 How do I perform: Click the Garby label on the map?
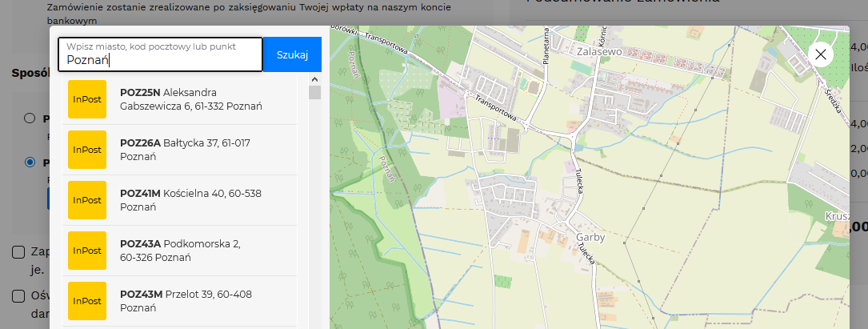[x=590, y=238]
